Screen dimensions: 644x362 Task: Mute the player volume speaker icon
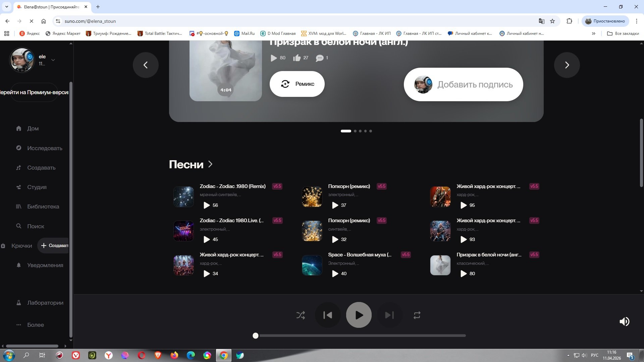point(624,321)
